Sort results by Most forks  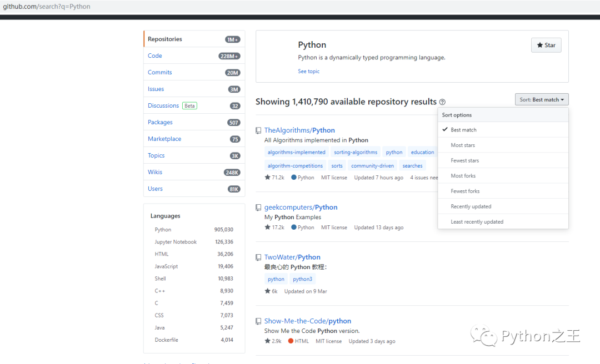(503, 175)
